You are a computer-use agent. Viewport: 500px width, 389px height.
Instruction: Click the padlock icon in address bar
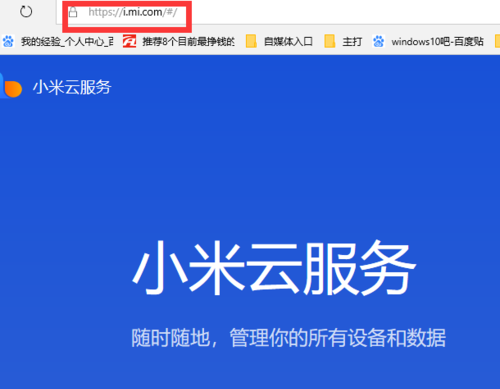[73, 13]
